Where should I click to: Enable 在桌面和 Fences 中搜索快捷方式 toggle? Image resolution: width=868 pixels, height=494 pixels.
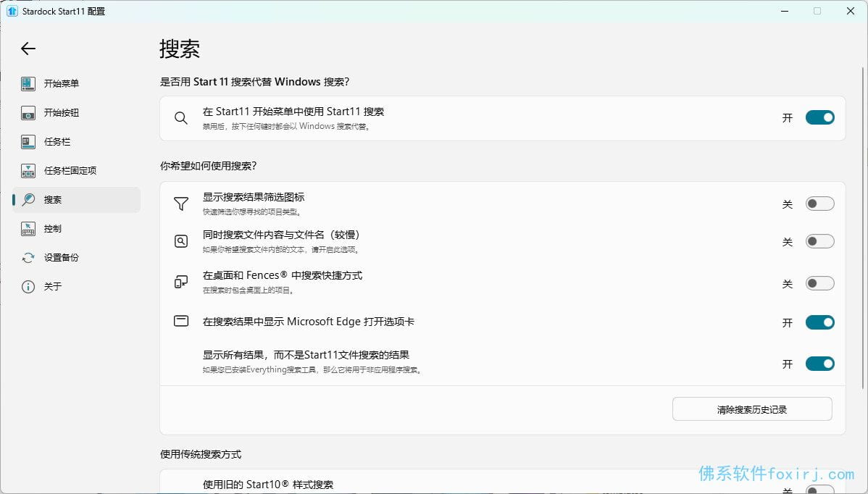pyautogui.click(x=820, y=283)
